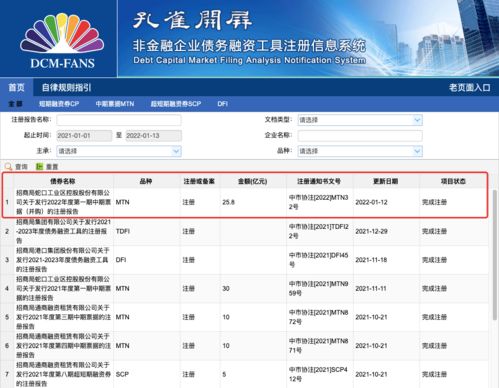Sort by 债券名称 column header

point(63,181)
